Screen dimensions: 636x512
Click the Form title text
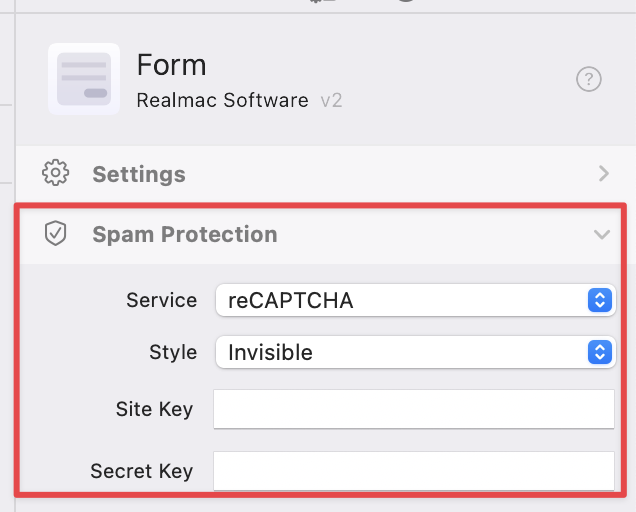point(171,65)
